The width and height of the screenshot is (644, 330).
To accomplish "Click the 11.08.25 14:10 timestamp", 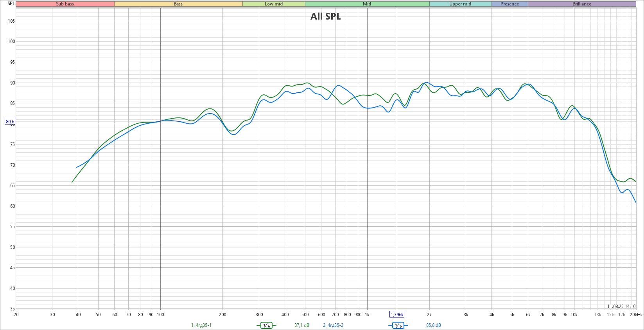I will (x=621, y=307).
